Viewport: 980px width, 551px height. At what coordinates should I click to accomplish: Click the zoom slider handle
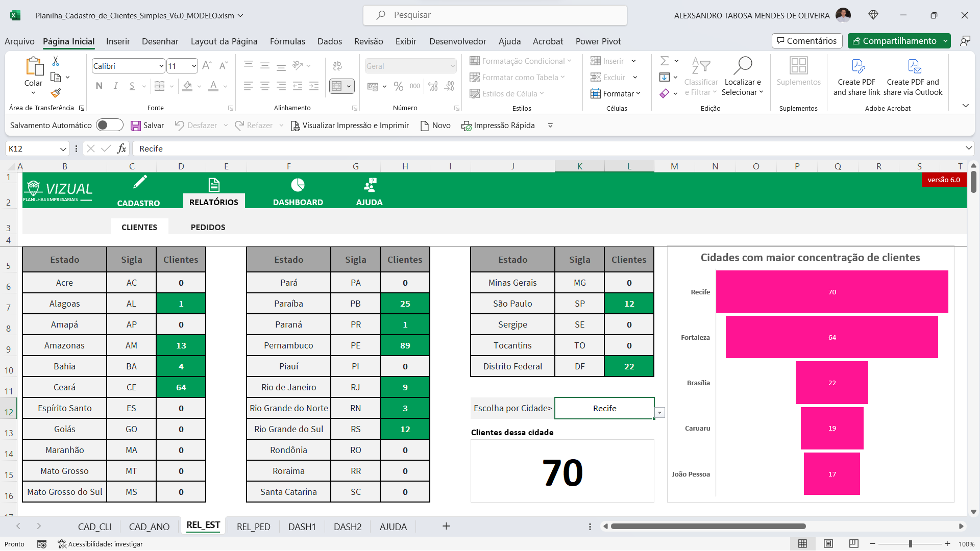tap(910, 544)
